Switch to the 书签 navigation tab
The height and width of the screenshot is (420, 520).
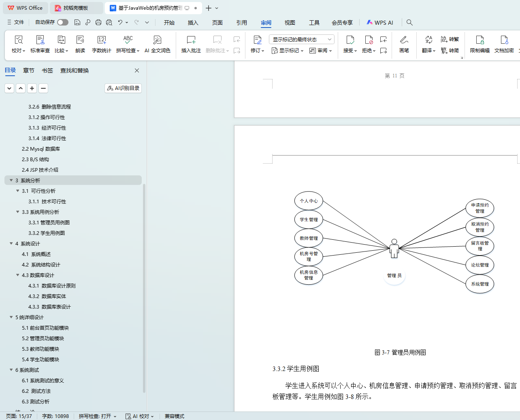tap(47, 70)
